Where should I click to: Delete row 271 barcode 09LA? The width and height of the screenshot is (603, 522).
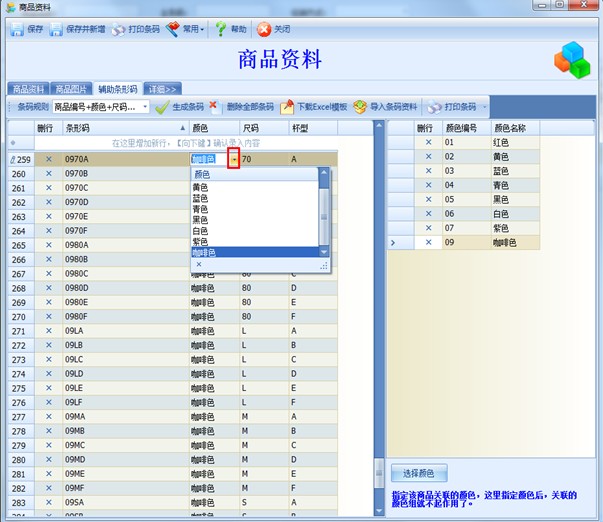click(x=48, y=331)
